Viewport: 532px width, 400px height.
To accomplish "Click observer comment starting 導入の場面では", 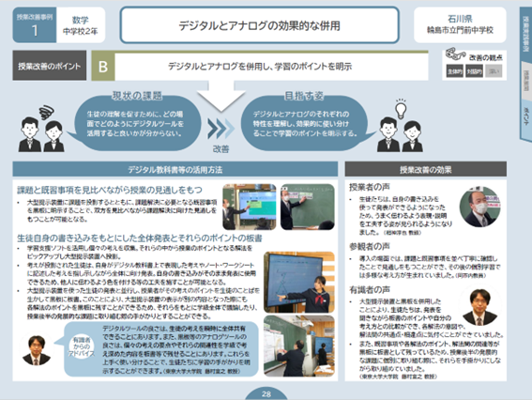I will 430,267.
